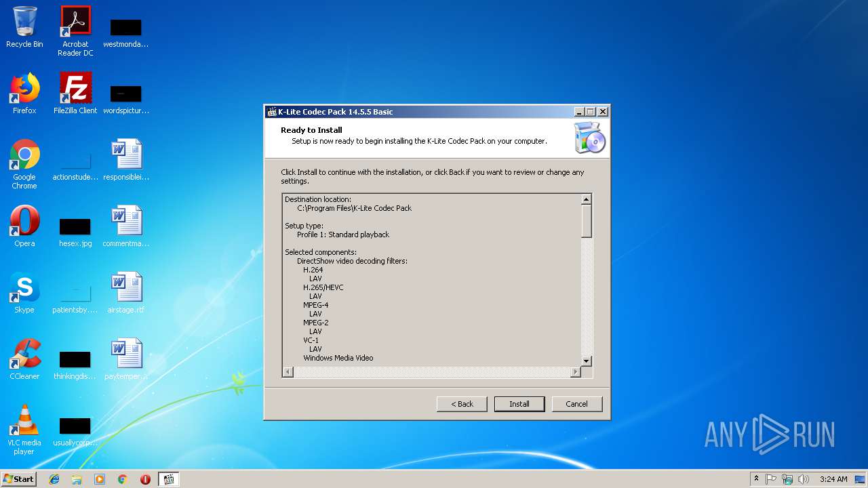
Task: Click the horizontal scroll-right arrow
Action: pos(576,372)
